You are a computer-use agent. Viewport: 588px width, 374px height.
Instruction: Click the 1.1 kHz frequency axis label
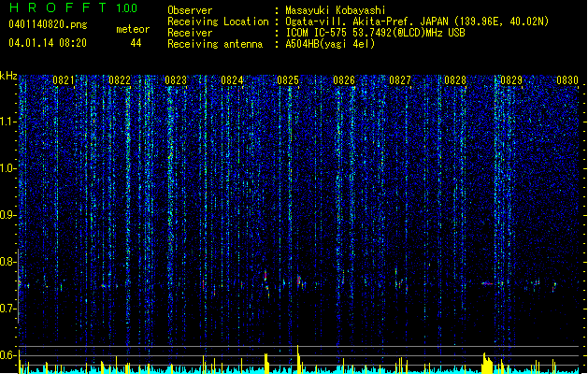click(x=7, y=122)
